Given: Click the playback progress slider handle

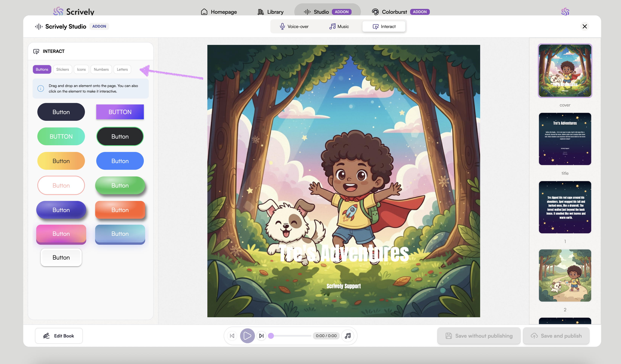Looking at the screenshot, I should click(271, 336).
